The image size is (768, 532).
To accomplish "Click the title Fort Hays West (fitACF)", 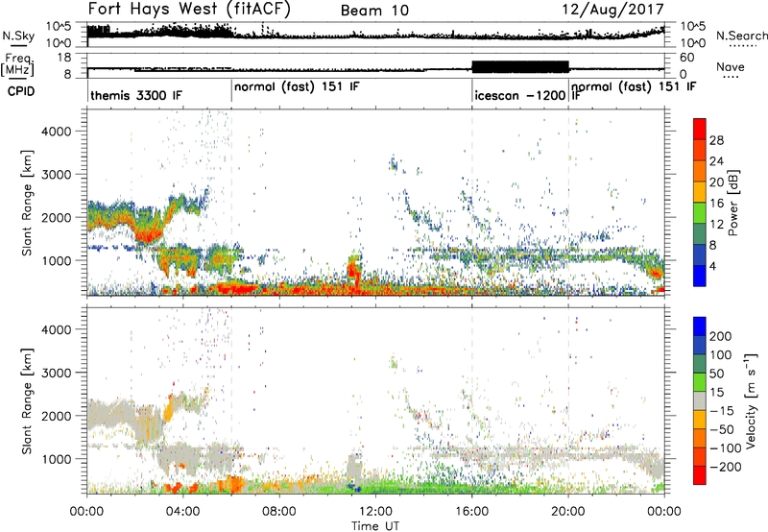I will click(189, 10).
